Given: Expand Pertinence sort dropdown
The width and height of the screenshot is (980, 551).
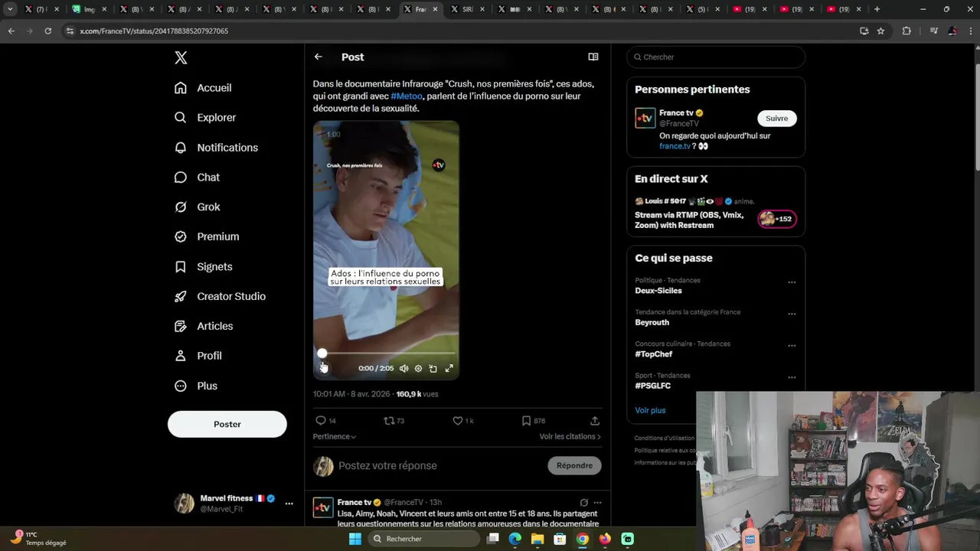Looking at the screenshot, I should 335,437.
